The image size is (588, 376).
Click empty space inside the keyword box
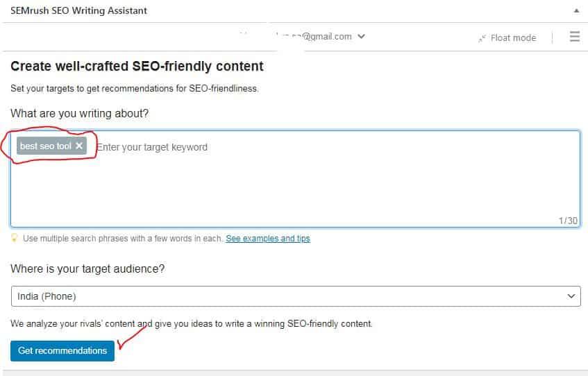pyautogui.click(x=296, y=187)
